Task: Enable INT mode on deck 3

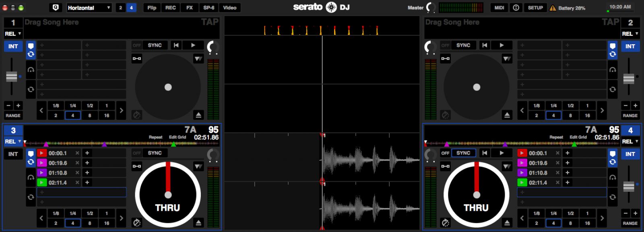Action: coord(13,154)
